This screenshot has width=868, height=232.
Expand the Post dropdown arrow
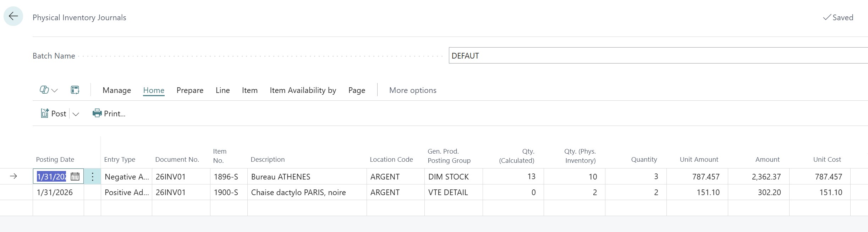(76, 114)
